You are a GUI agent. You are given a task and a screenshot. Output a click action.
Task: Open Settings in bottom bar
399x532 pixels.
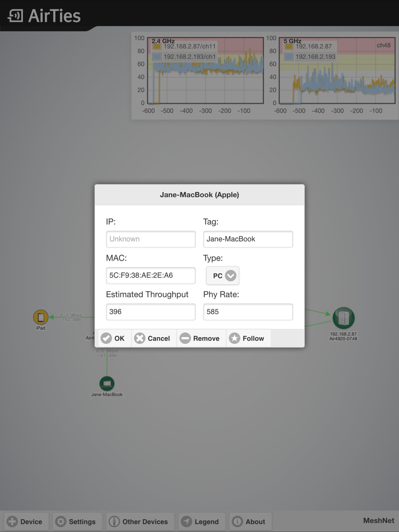click(78, 521)
